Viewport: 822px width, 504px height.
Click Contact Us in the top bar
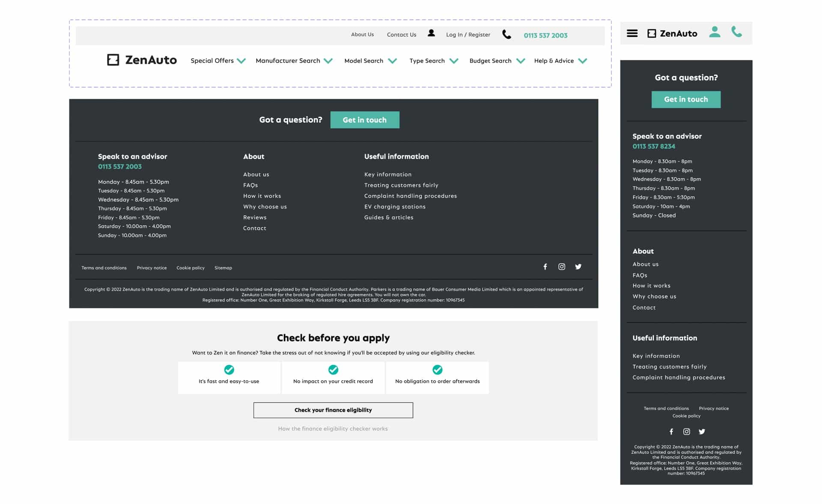click(401, 35)
